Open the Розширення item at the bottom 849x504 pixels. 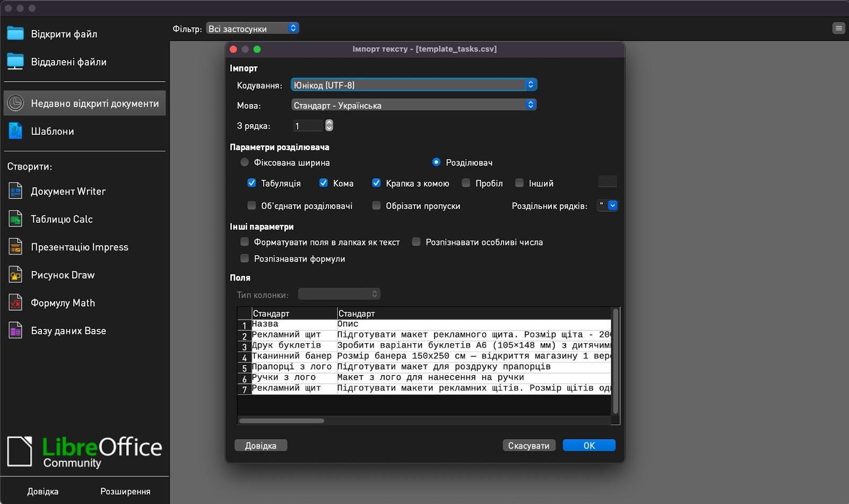tap(125, 491)
